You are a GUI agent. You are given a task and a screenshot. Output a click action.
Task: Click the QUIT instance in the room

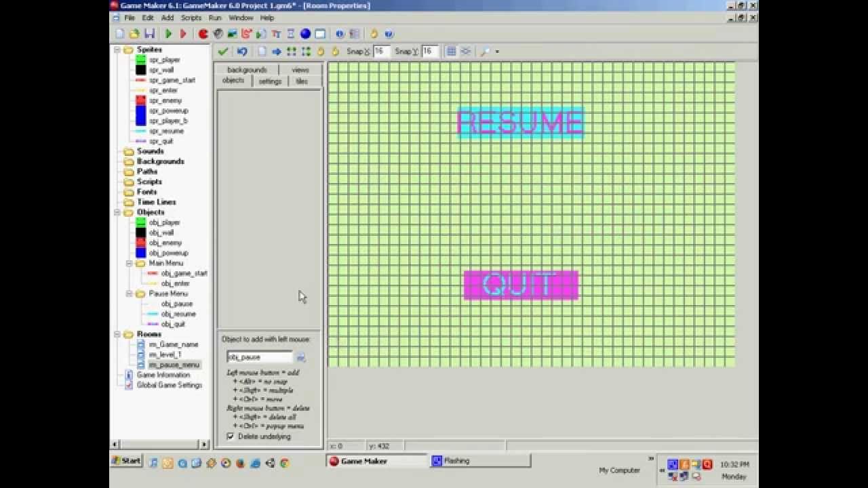521,285
